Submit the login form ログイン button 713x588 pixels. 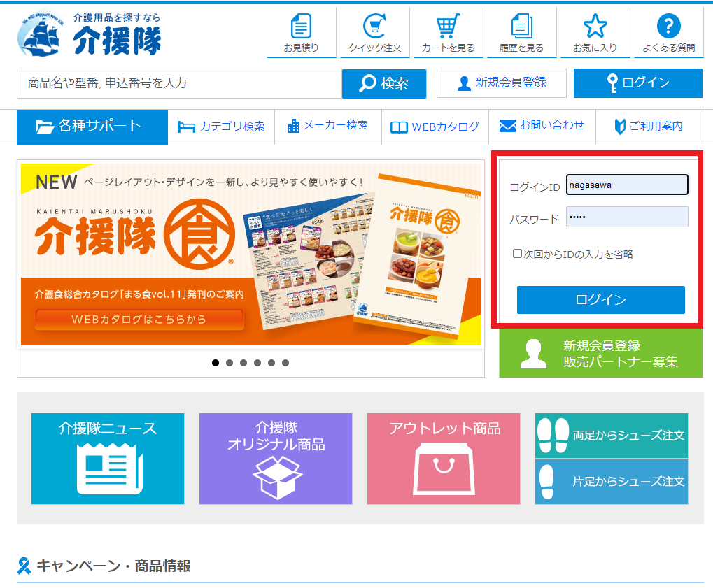(x=600, y=300)
